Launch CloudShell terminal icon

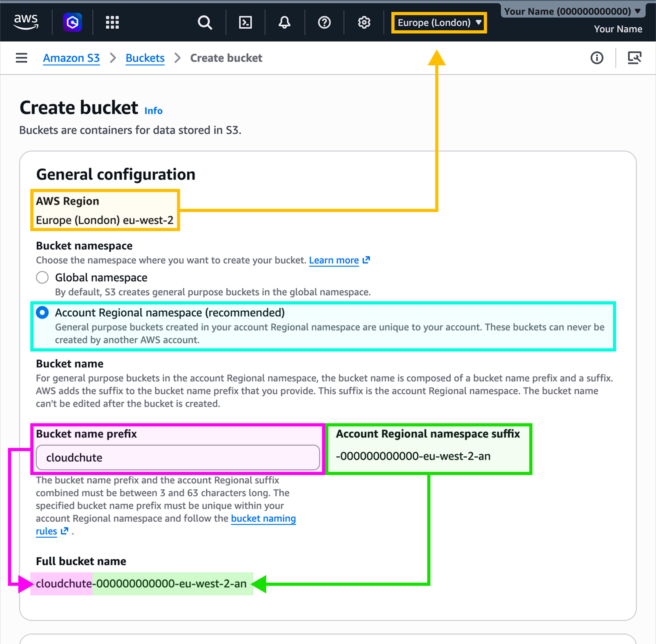(245, 22)
